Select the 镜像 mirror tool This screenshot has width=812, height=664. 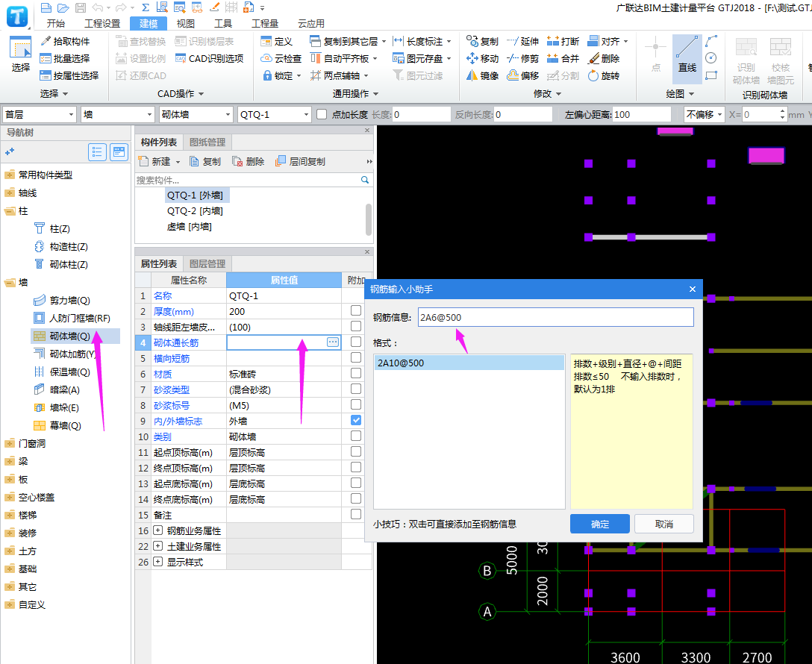[x=482, y=75]
